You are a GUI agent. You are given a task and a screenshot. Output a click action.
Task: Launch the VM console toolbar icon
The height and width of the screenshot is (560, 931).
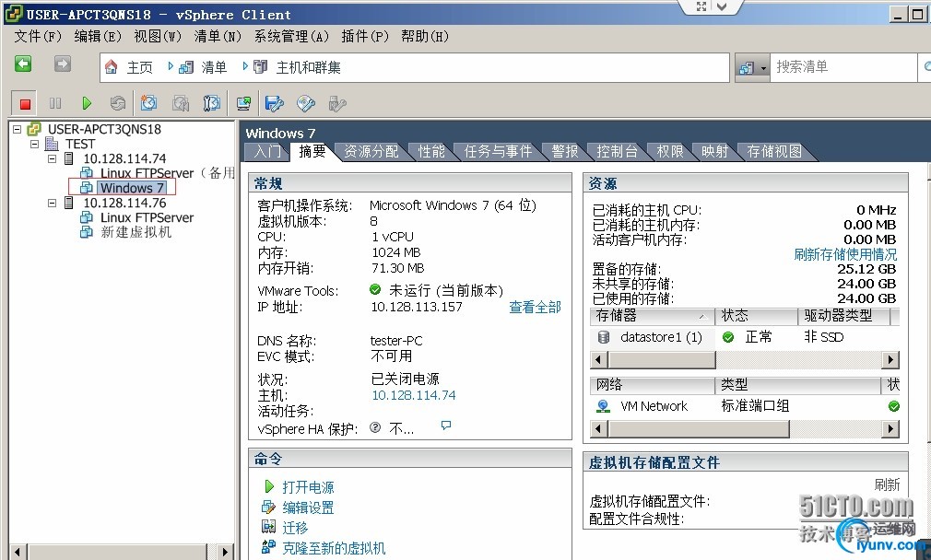tap(243, 104)
